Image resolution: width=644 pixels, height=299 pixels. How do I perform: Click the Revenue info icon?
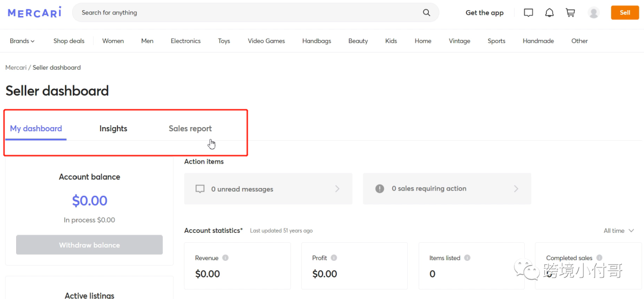[225, 258]
